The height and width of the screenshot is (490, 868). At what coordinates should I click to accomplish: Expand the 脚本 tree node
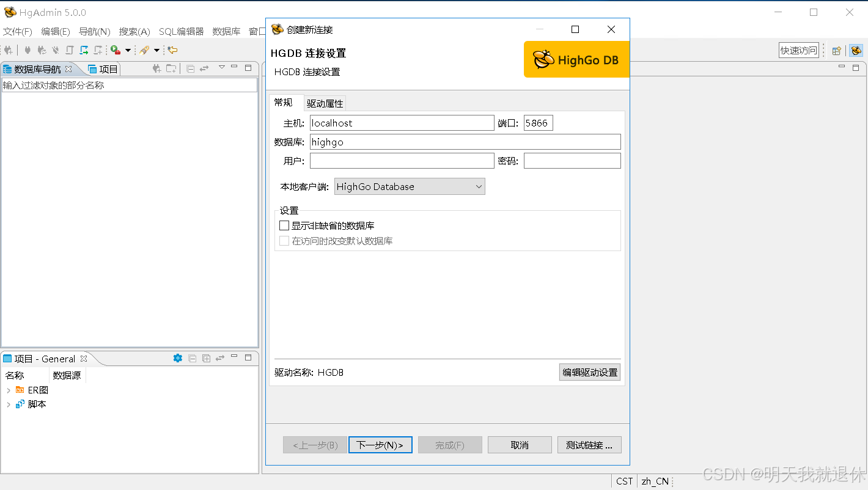8,404
